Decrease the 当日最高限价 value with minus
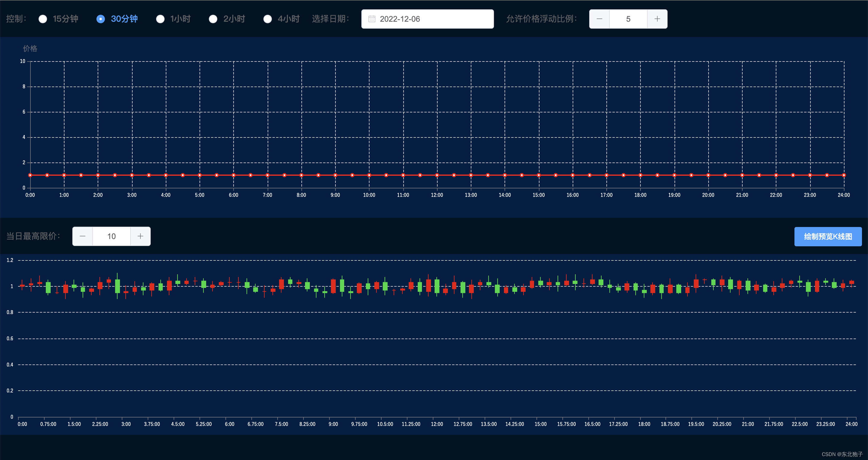 coord(83,236)
